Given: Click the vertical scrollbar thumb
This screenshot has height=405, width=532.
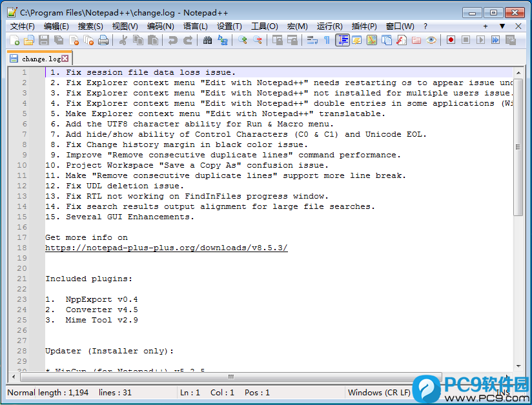Looking at the screenshot, I should point(518,147).
